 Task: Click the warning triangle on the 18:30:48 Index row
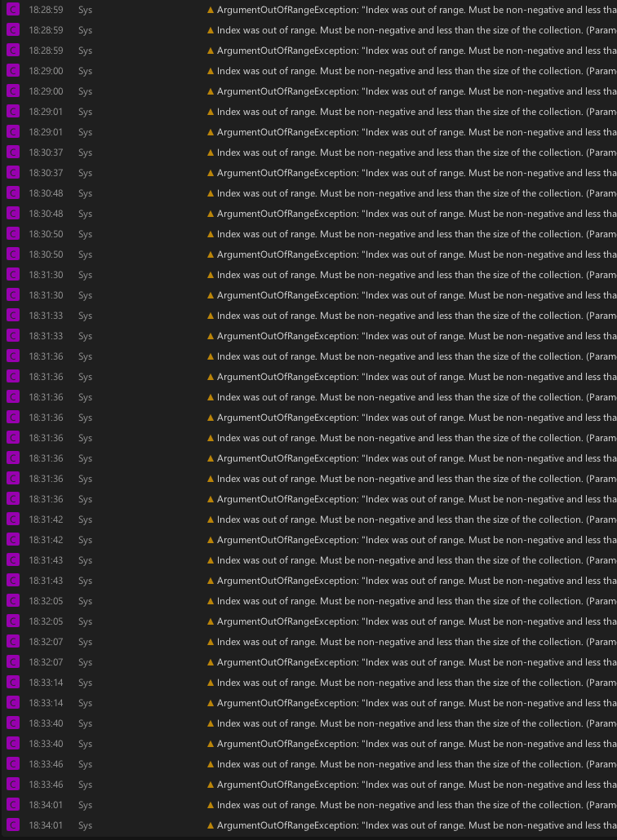(x=211, y=193)
